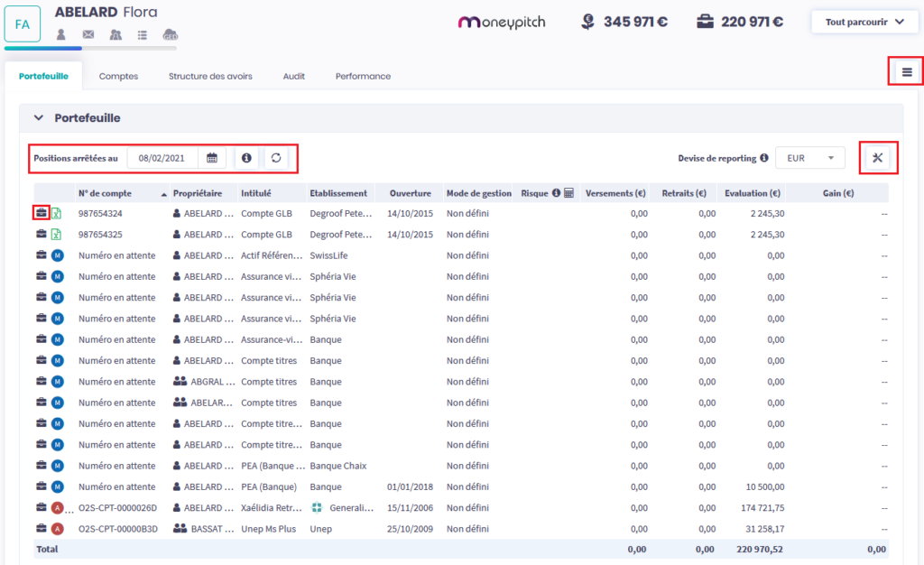Click the person profile icon under ABELARD Flora

61,34
